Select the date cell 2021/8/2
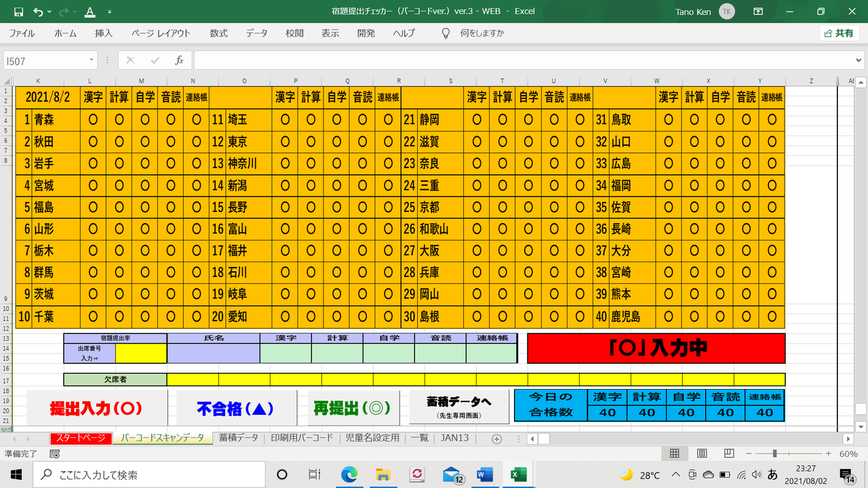The image size is (868, 488). [x=48, y=97]
